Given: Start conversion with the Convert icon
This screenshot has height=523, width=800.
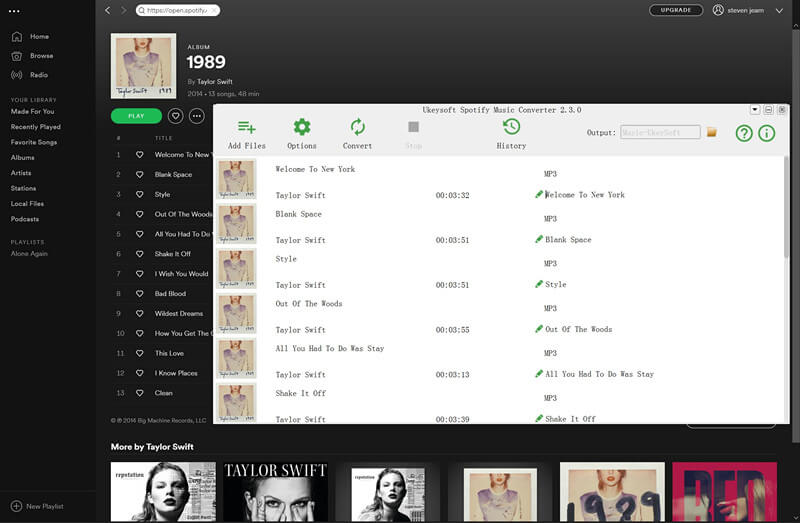Looking at the screenshot, I should (x=358, y=127).
